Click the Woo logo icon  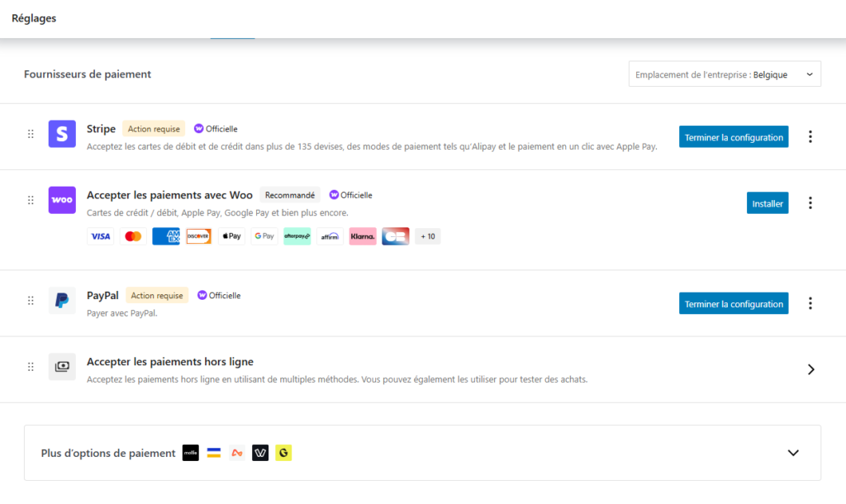62,200
